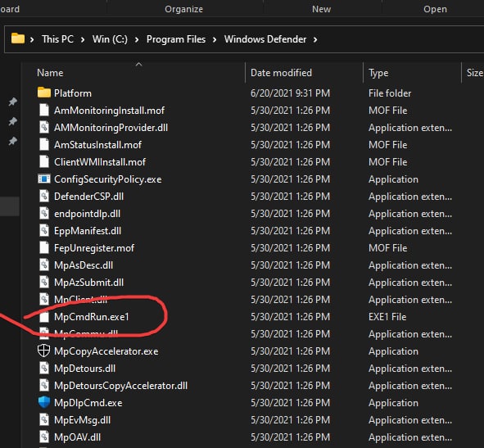Go to Win (C:) in breadcrumb
The height and width of the screenshot is (448, 484).
(x=110, y=39)
